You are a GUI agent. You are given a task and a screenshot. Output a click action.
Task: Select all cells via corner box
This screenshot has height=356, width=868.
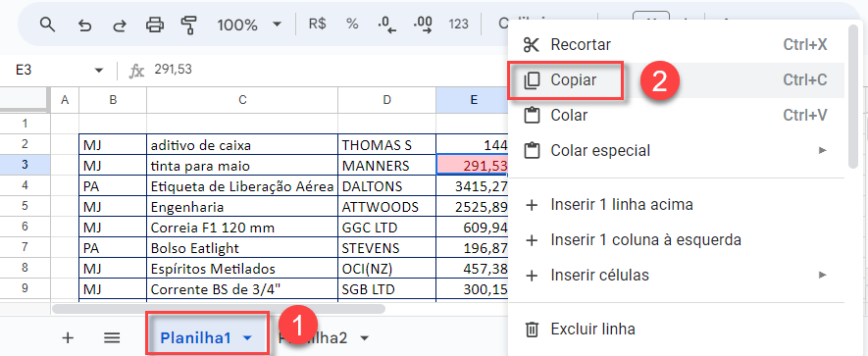coord(25,100)
